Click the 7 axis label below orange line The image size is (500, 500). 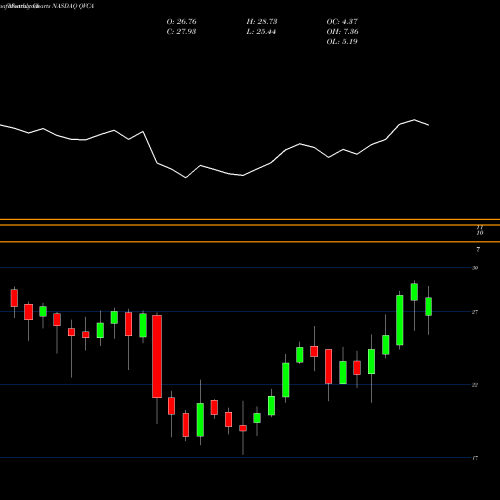[x=478, y=249]
